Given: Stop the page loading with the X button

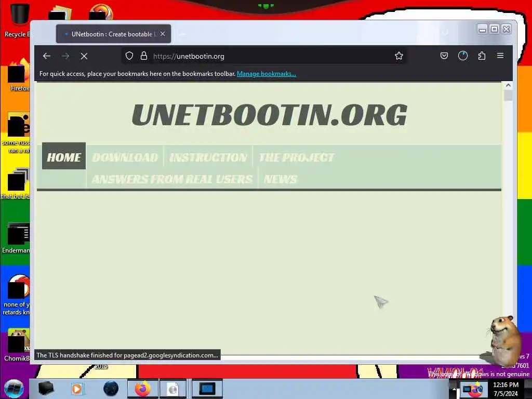Looking at the screenshot, I should pyautogui.click(x=84, y=56).
